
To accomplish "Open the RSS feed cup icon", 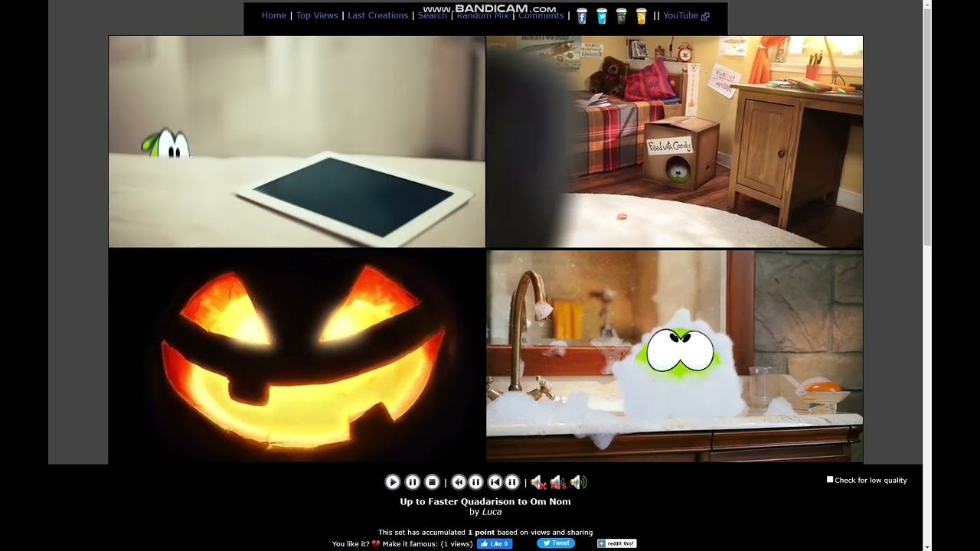I will click(x=642, y=16).
